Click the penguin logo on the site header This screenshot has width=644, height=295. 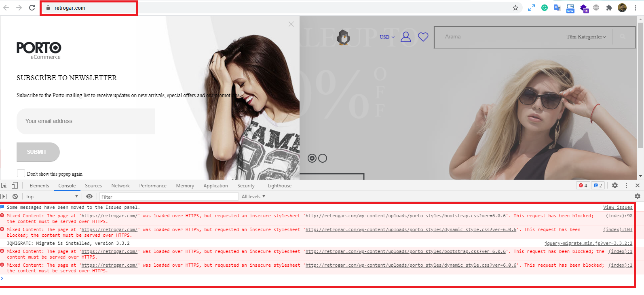(x=344, y=37)
